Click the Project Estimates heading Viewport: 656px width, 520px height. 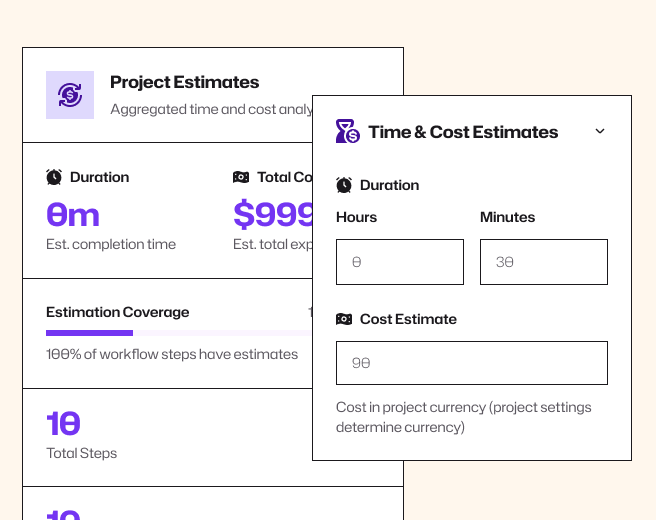[184, 82]
